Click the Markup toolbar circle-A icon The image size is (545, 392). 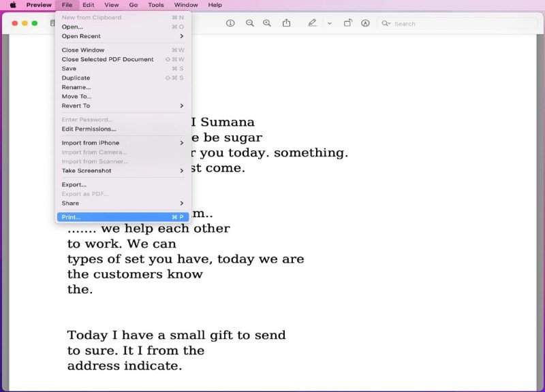[x=365, y=23]
